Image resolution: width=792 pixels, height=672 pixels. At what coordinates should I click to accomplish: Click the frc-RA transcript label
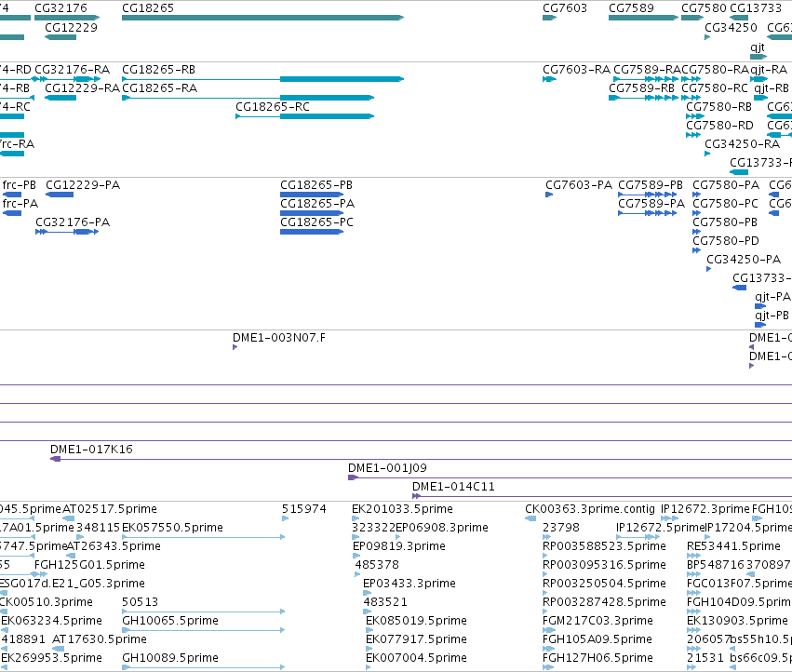pyautogui.click(x=17, y=143)
